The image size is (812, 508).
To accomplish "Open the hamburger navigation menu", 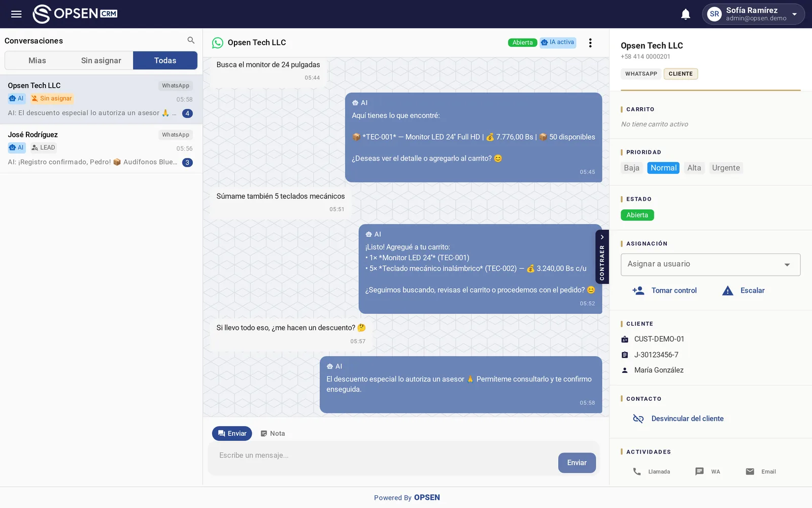I will coord(16,14).
